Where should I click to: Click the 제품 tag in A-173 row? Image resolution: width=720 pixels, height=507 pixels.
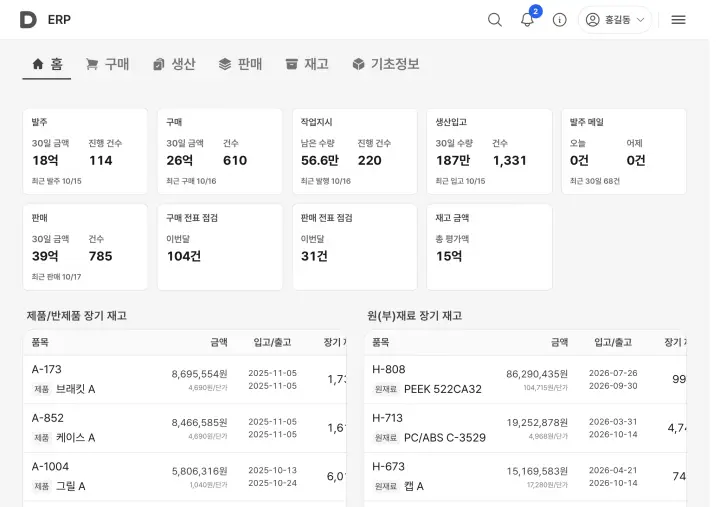[41, 389]
